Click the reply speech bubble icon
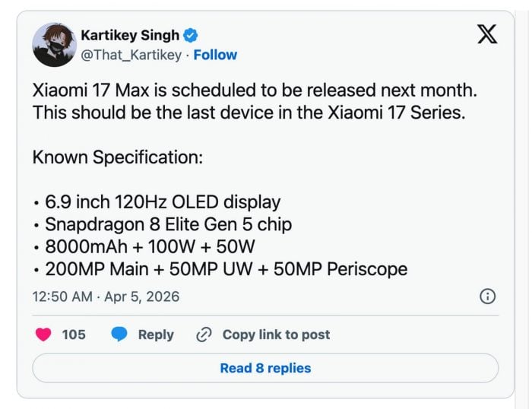The image size is (532, 409). click(119, 334)
